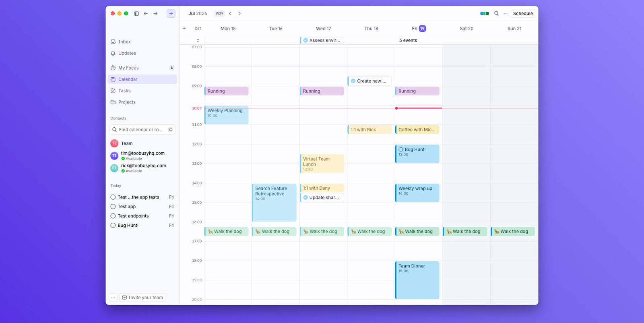Click the Updates bell icon

pos(113,53)
